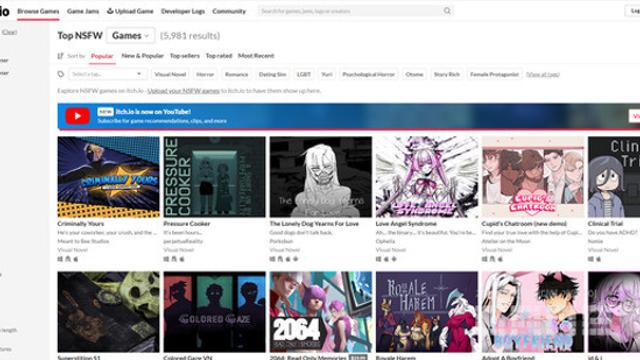Open the Atelier on the Moon author link
The image size is (640, 360).
point(506,241)
